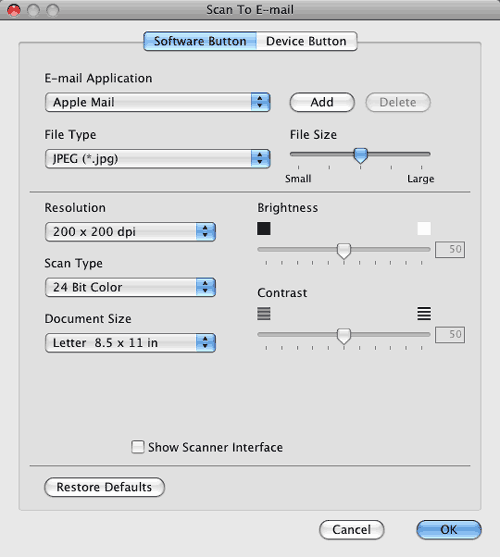The image size is (500, 557).
Task: Click the Cancel button
Action: click(352, 530)
